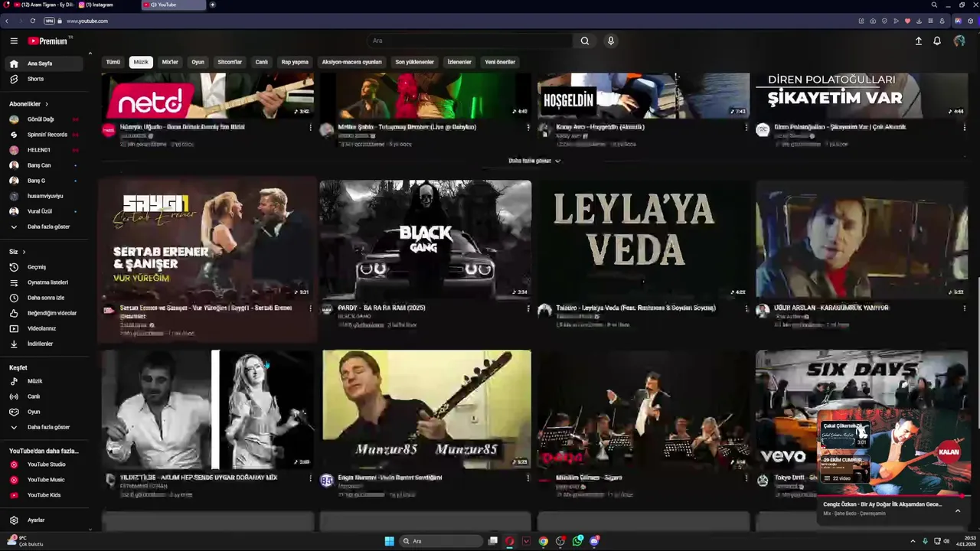The height and width of the screenshot is (551, 980).
Task: Click the search magnifier button
Action: pos(585,41)
